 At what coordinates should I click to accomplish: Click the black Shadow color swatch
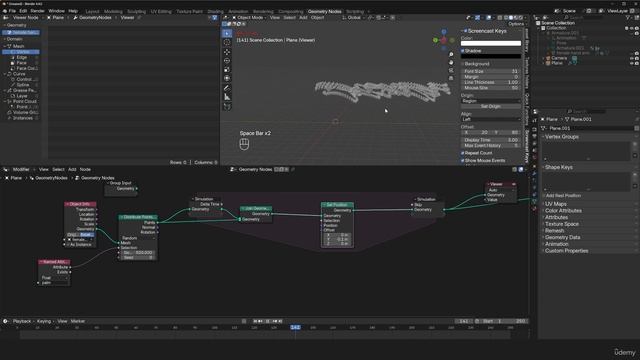point(491,56)
